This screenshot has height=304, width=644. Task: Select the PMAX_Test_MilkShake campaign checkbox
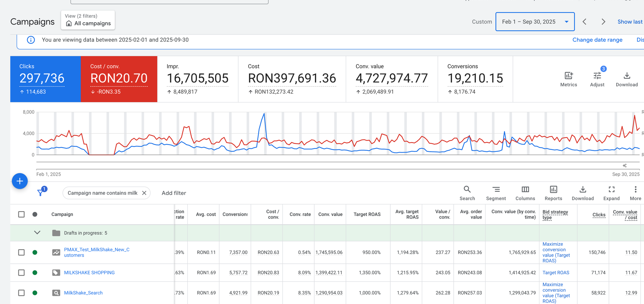(x=22, y=252)
